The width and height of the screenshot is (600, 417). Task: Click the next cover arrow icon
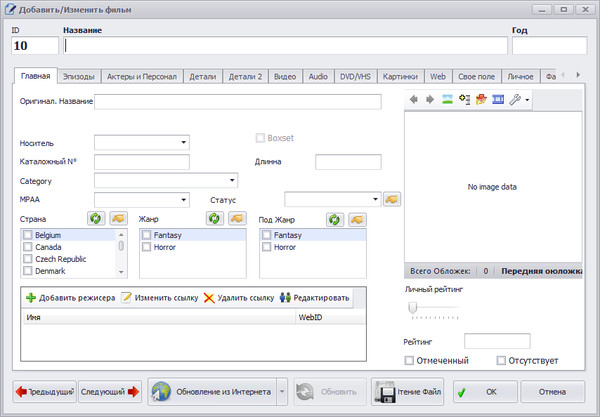(429, 100)
